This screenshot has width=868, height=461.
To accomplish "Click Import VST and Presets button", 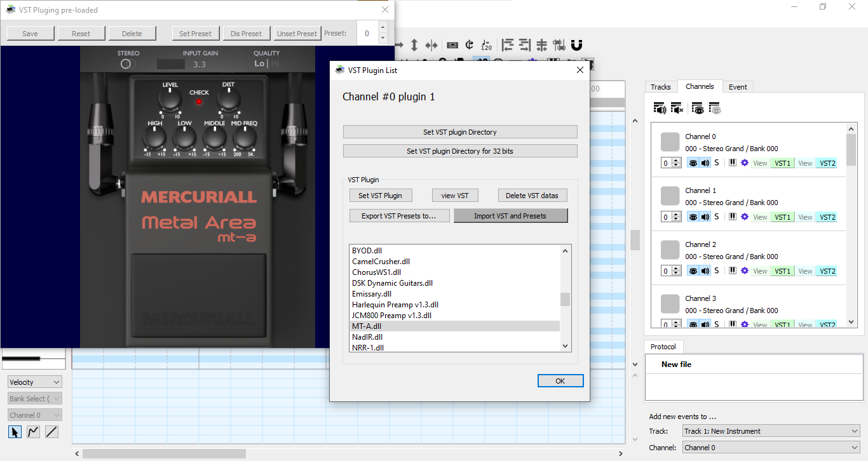I will pos(510,216).
